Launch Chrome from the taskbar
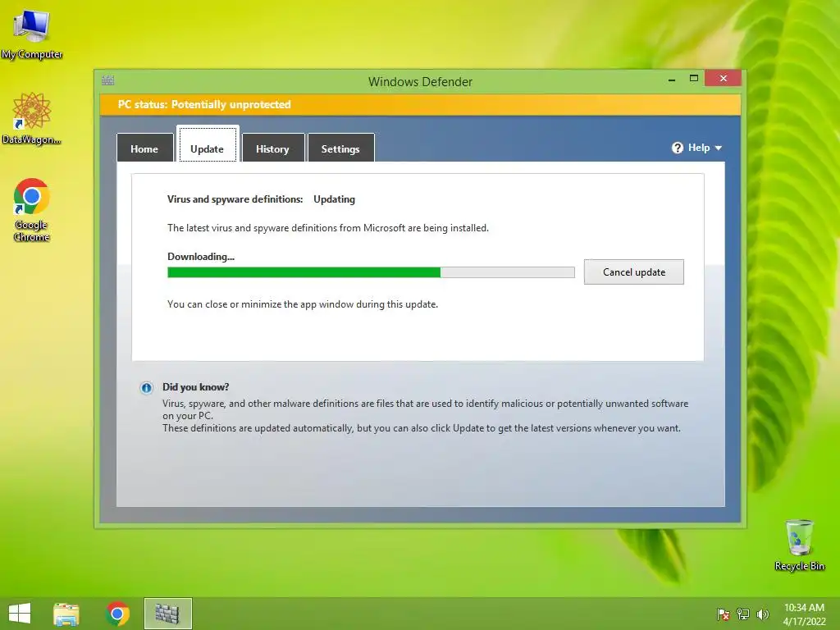Screen dimensions: 840x630 [117, 614]
